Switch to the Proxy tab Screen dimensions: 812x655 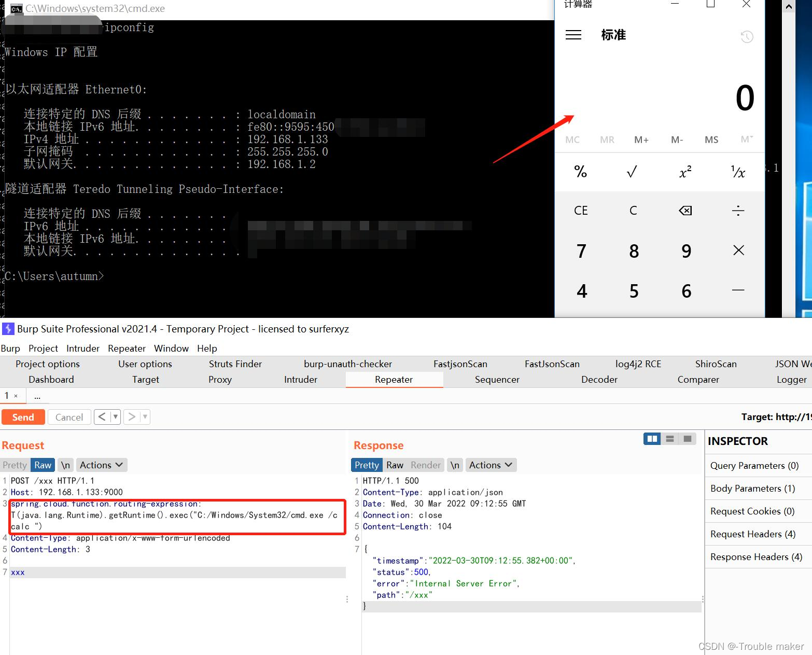pyautogui.click(x=220, y=380)
